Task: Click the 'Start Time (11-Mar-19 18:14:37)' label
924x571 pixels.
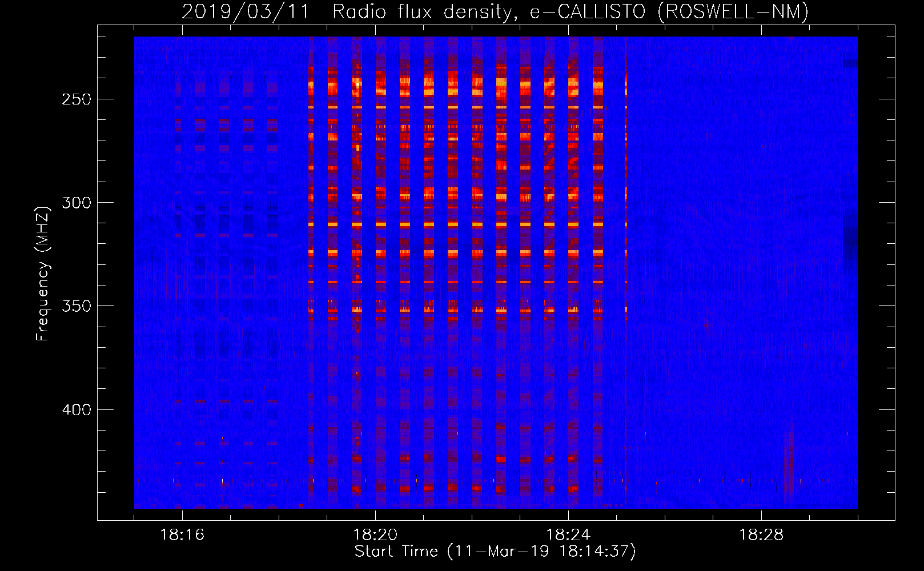Action: click(x=495, y=552)
